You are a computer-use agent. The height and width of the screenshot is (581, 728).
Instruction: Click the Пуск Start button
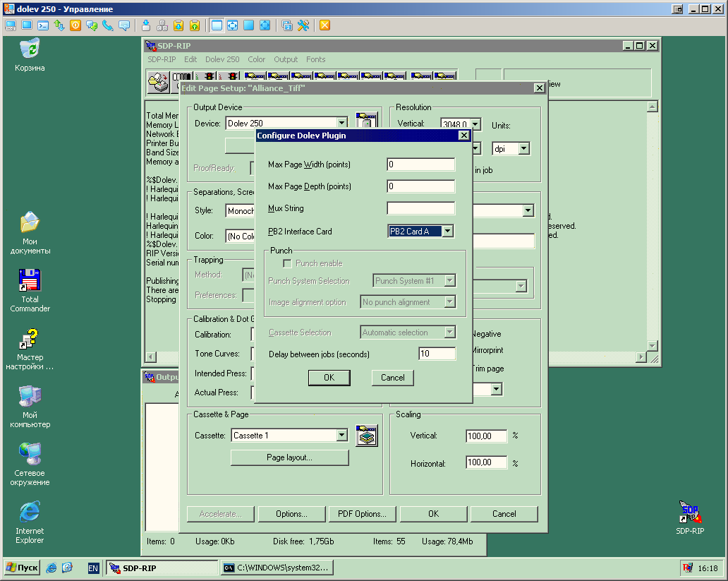(23, 568)
